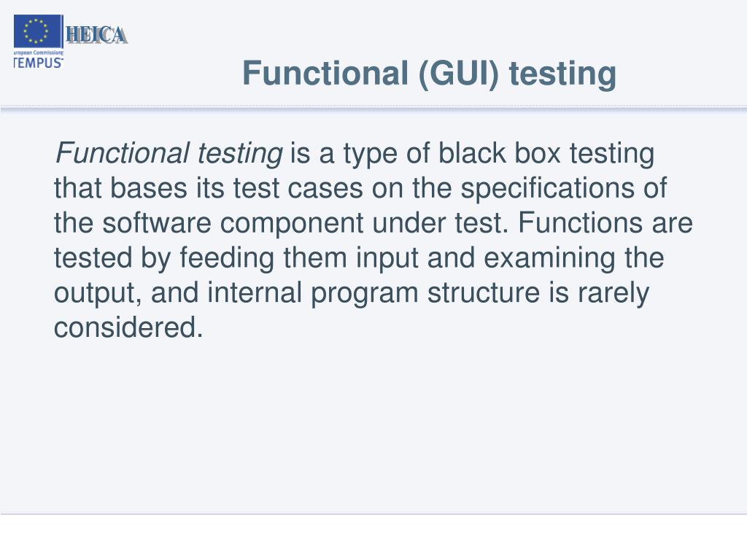Click the '(GUI)' word in the title
Screen dimensions: 747x560
(x=458, y=74)
